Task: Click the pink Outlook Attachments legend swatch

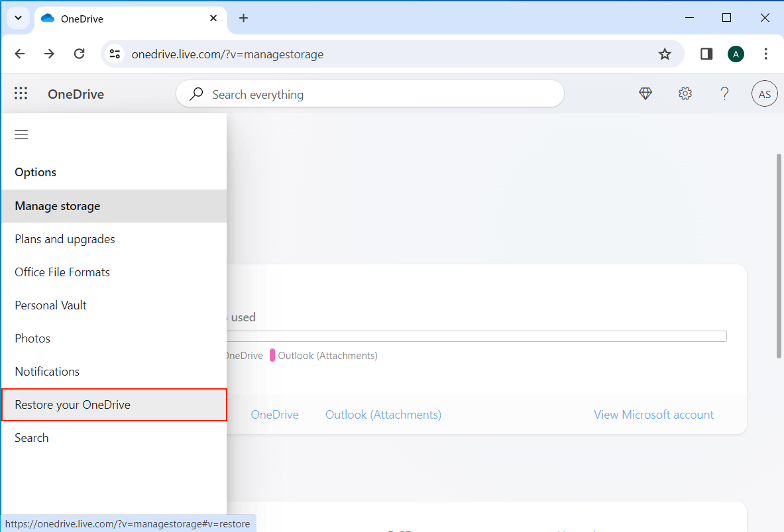Action: click(272, 356)
